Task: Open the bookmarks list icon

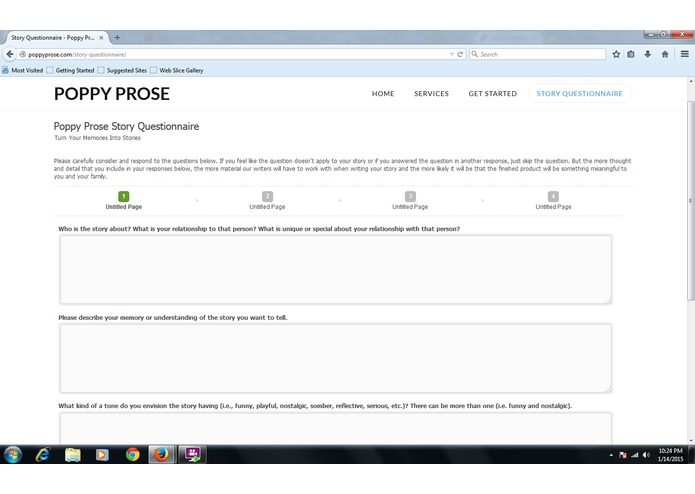Action: (x=631, y=54)
